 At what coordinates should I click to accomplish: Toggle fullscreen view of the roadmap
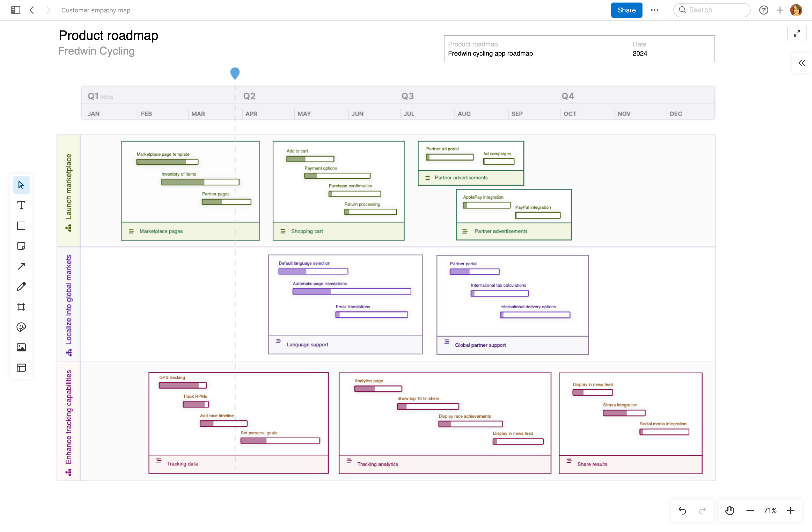pyautogui.click(x=797, y=34)
